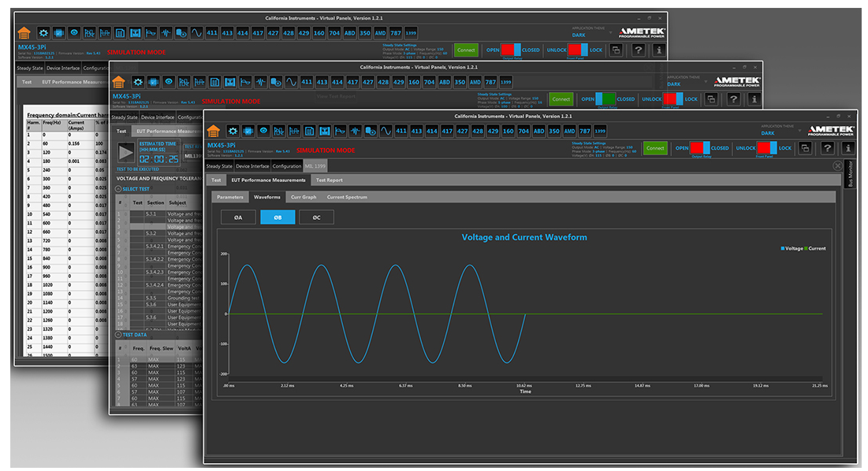Launch the 413 test in front window
868x471 pixels.
(416, 131)
